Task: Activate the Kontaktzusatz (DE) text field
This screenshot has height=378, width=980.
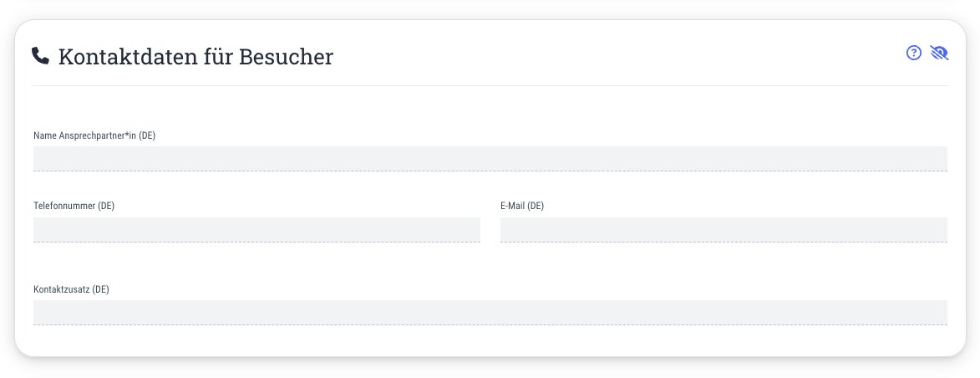Action: click(x=490, y=312)
